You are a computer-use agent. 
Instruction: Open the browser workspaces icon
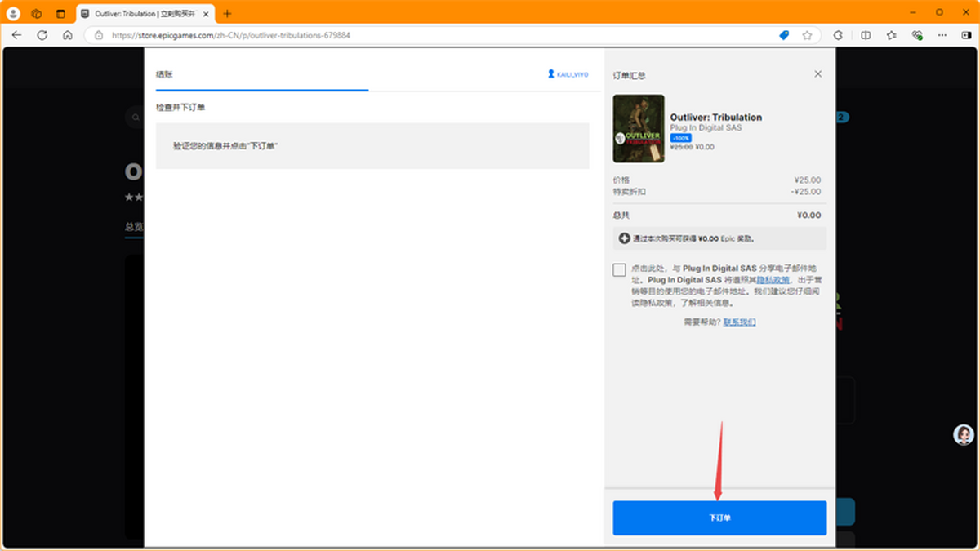click(37, 13)
